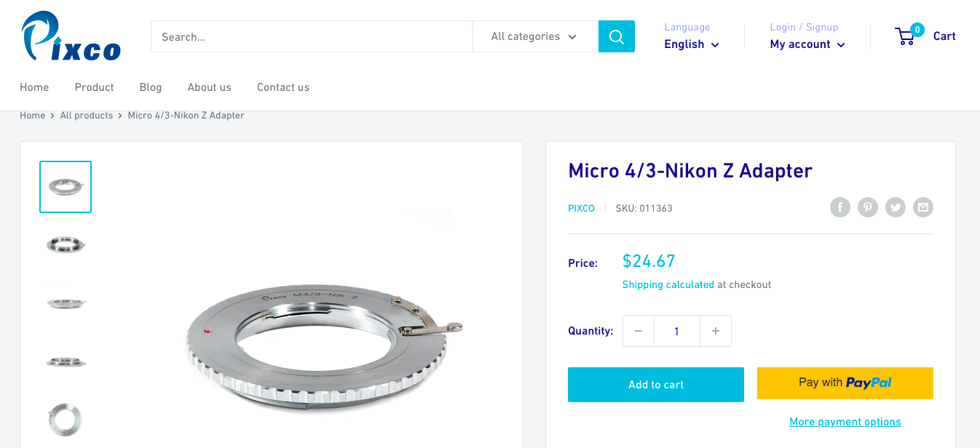
Task: Open More payment options link
Action: [x=845, y=422]
